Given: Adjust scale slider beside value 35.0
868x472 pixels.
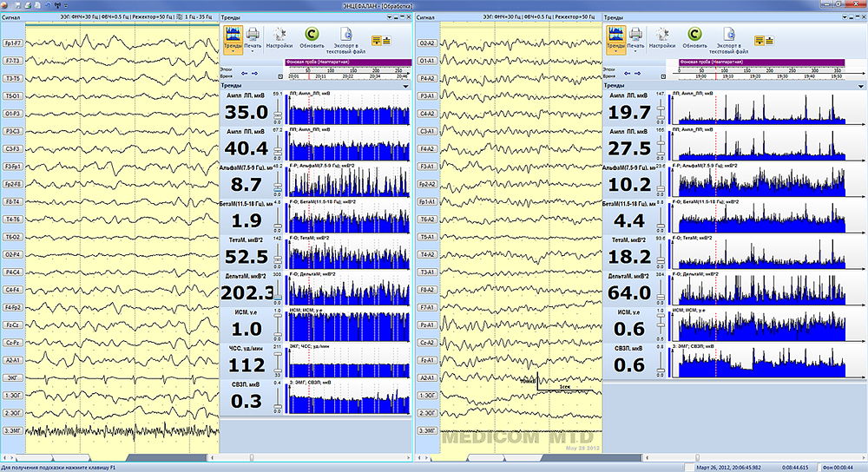Looking at the screenshot, I should 278,109.
